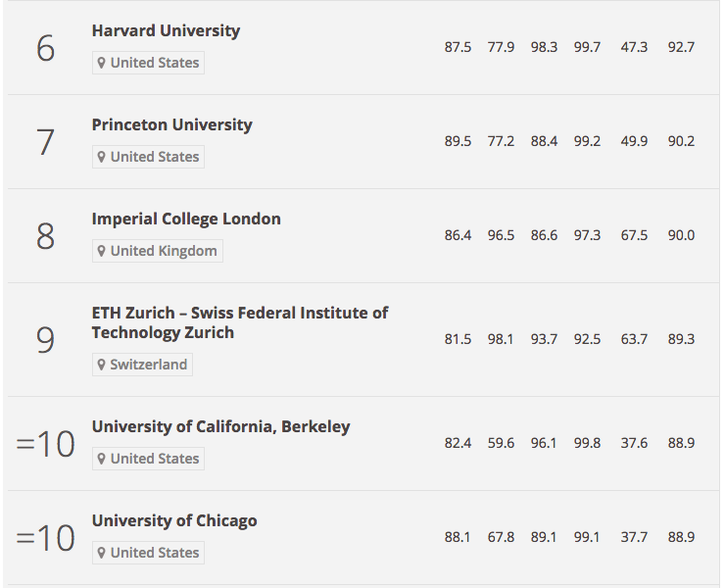Image resolution: width=725 pixels, height=588 pixels.
Task: Open University of California, Berkeley link
Action: coord(220,427)
